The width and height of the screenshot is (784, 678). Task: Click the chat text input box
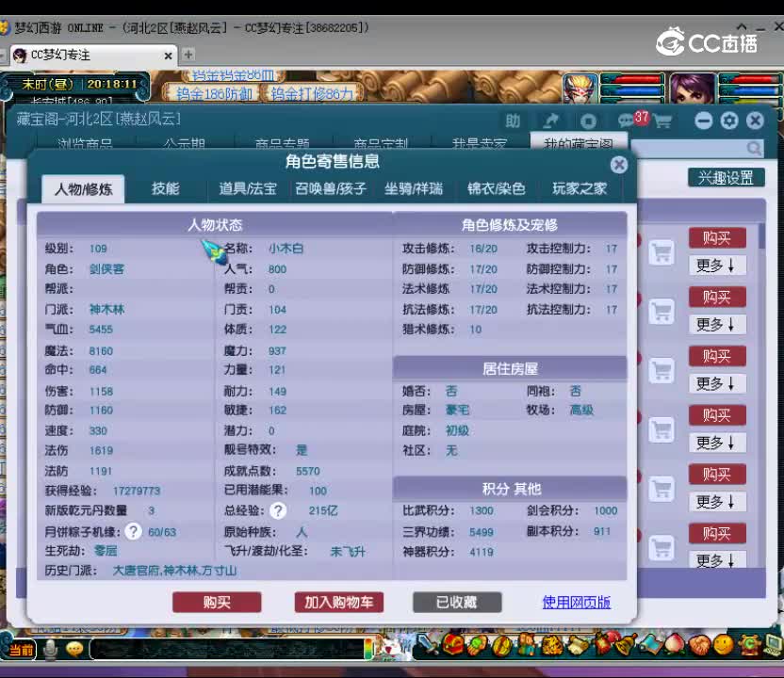point(226,649)
